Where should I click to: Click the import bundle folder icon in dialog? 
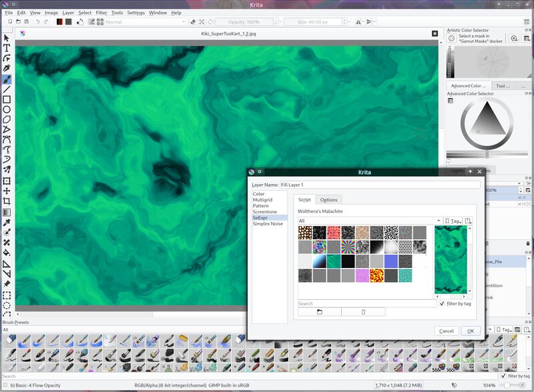320,312
